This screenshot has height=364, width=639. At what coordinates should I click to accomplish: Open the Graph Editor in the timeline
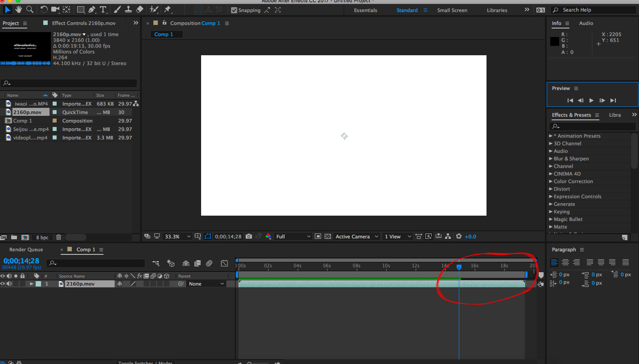pyautogui.click(x=224, y=263)
